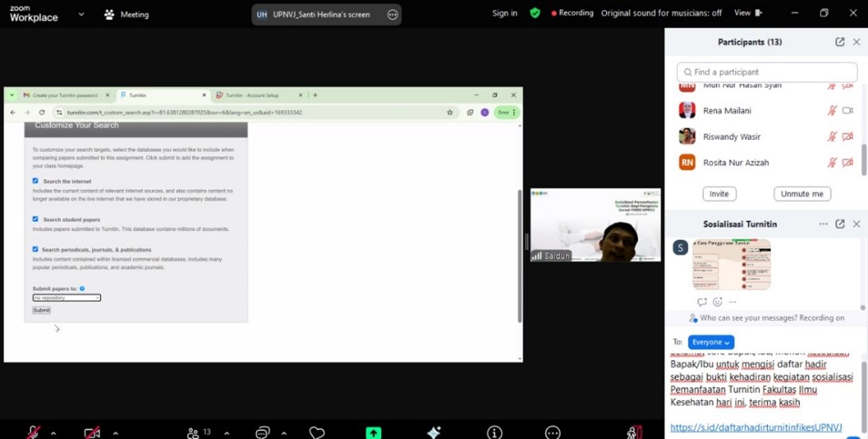Reload the Turnitin page in shared browser
The image size is (868, 439).
point(41,112)
